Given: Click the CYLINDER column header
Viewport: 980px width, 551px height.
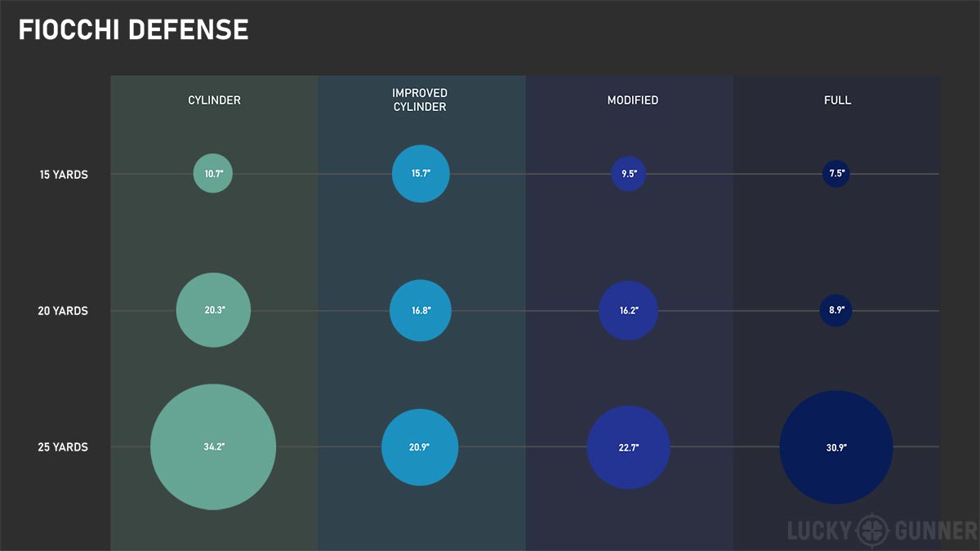Looking at the screenshot, I should coord(213,100).
